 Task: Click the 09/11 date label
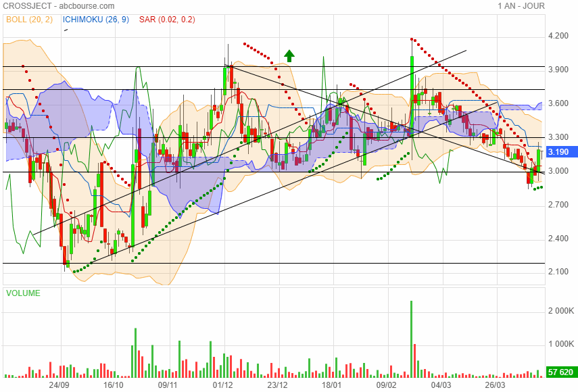click(x=168, y=385)
